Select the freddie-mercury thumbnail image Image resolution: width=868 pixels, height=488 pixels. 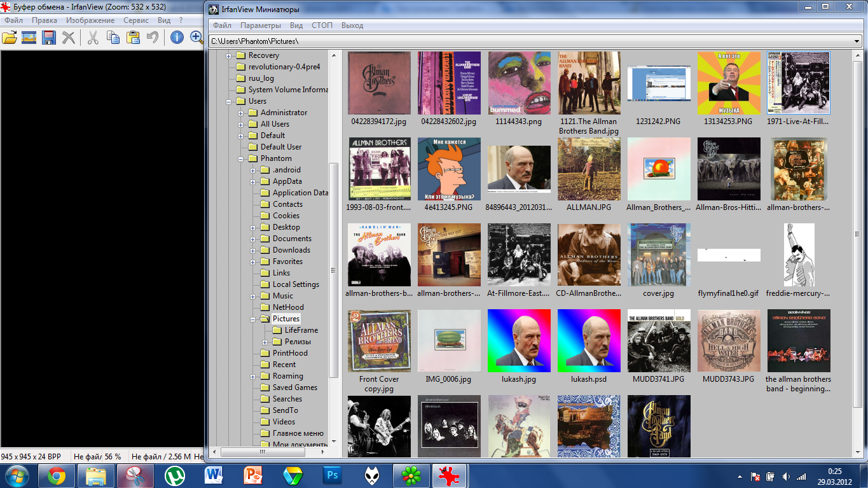pos(798,255)
